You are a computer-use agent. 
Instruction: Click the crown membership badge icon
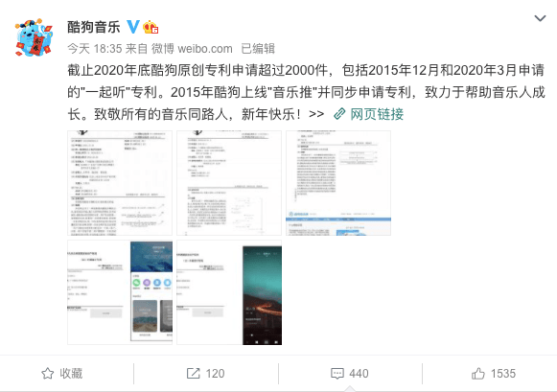pos(151,28)
